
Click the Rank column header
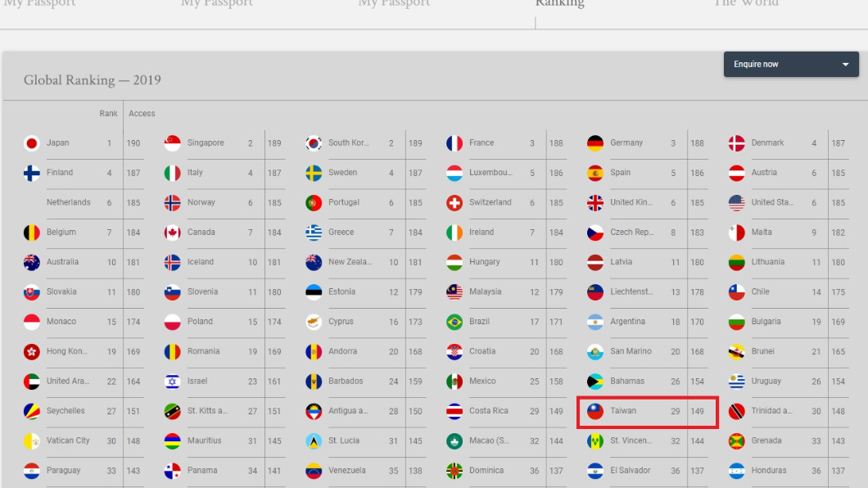tap(108, 114)
